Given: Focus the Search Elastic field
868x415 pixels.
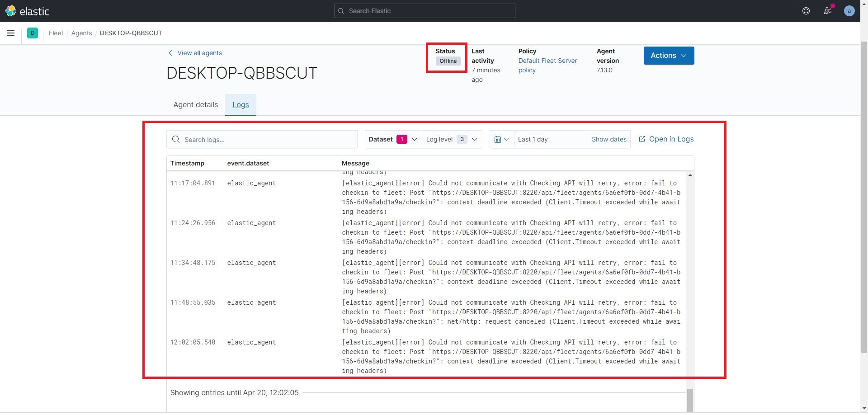Looking at the screenshot, I should tap(425, 11).
